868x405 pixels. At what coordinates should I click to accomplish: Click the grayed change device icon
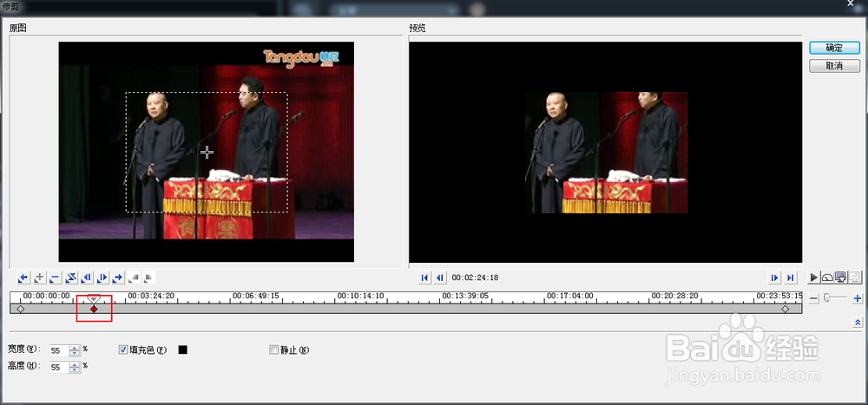855,278
